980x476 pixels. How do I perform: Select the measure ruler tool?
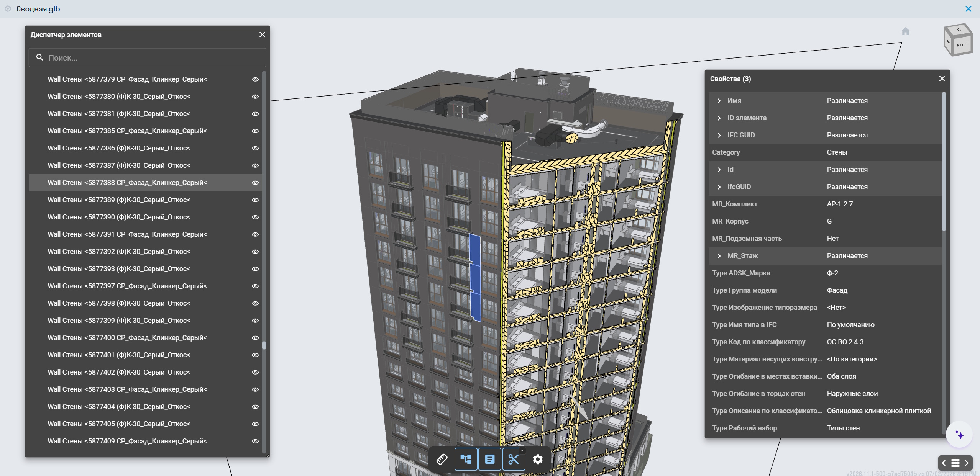442,459
